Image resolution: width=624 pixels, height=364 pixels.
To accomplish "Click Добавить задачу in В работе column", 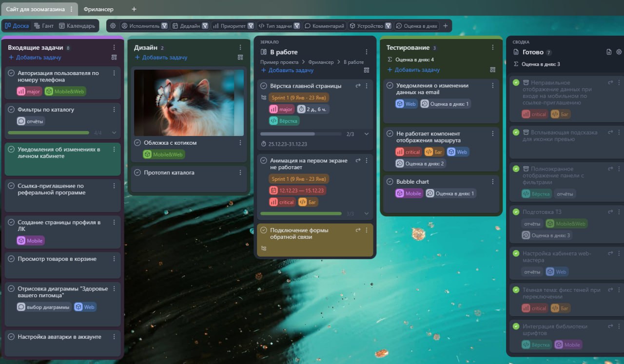I will 287,70.
